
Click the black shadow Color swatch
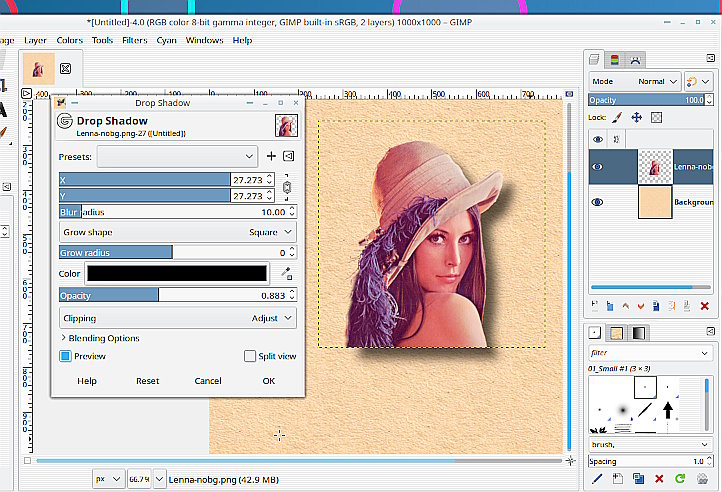coord(177,273)
